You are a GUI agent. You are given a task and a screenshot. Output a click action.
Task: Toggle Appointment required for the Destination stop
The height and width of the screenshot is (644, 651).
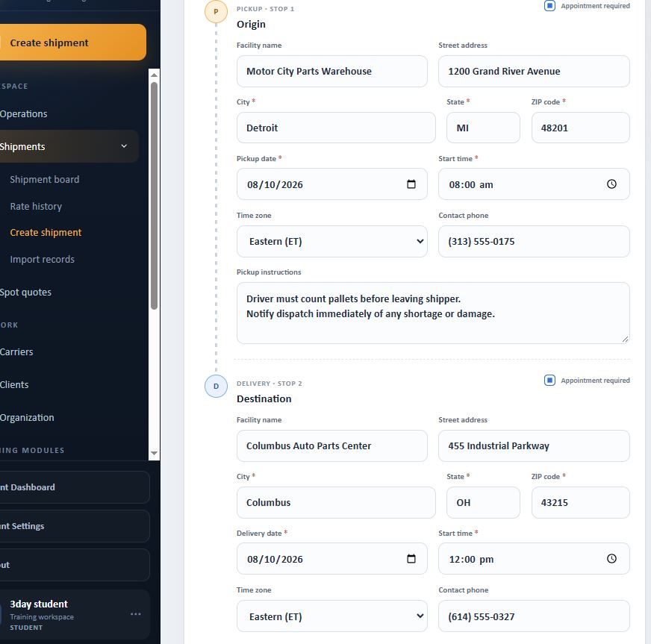point(549,381)
